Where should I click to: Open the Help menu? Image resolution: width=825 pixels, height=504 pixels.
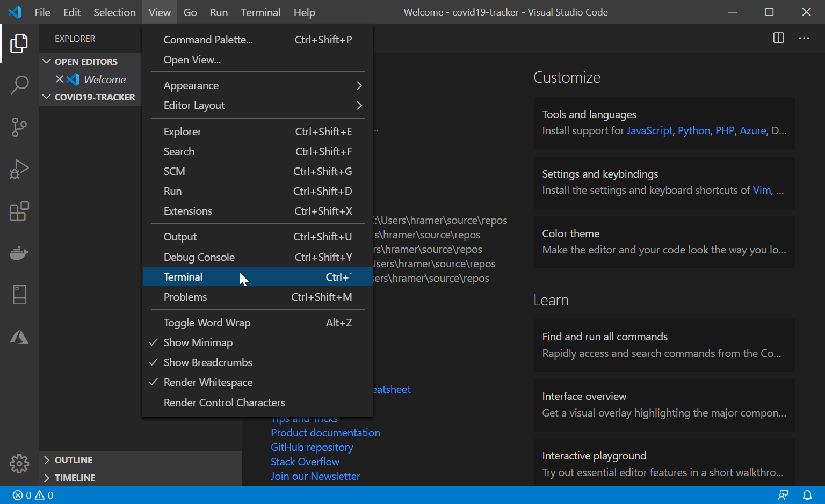(x=304, y=12)
